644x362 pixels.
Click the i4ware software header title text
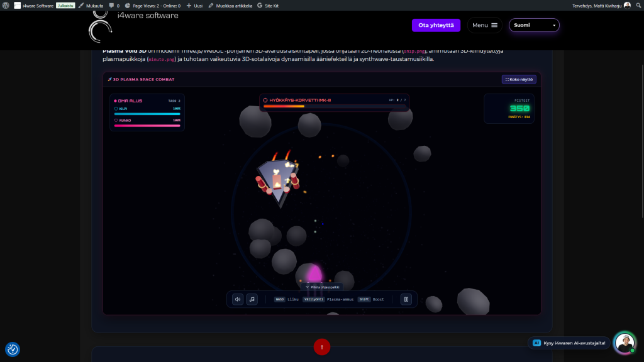tap(148, 16)
